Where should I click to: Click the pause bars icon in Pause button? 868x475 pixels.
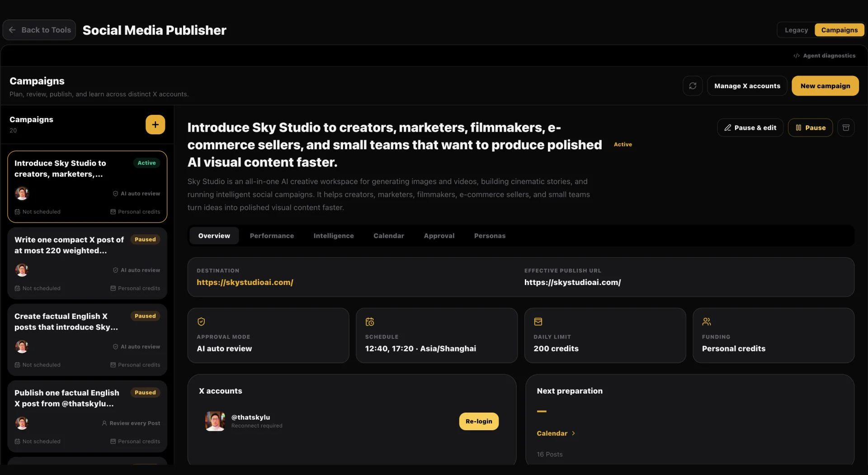click(x=798, y=128)
